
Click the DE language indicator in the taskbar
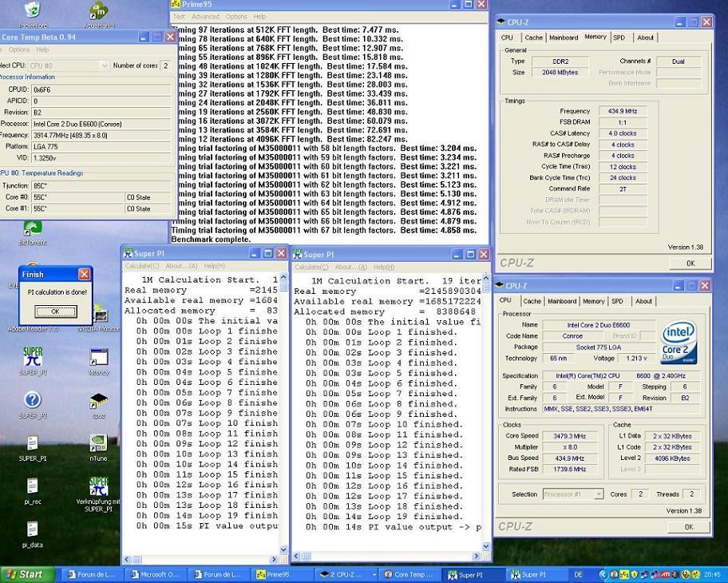pos(579,575)
